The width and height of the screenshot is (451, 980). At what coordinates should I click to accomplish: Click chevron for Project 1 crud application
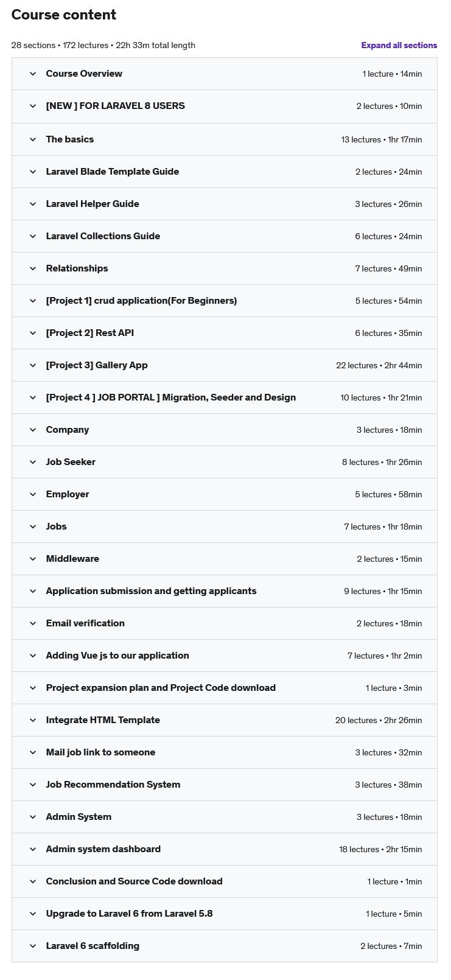click(x=33, y=301)
